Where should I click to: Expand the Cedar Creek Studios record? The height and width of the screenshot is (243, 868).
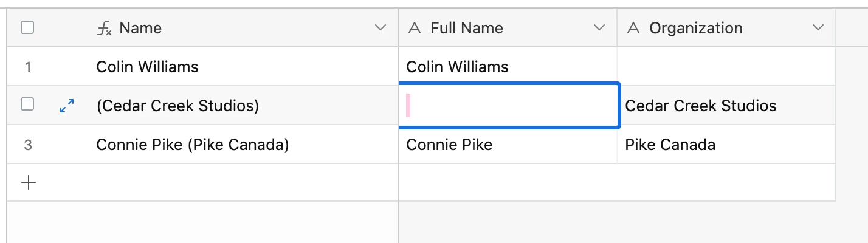(67, 106)
